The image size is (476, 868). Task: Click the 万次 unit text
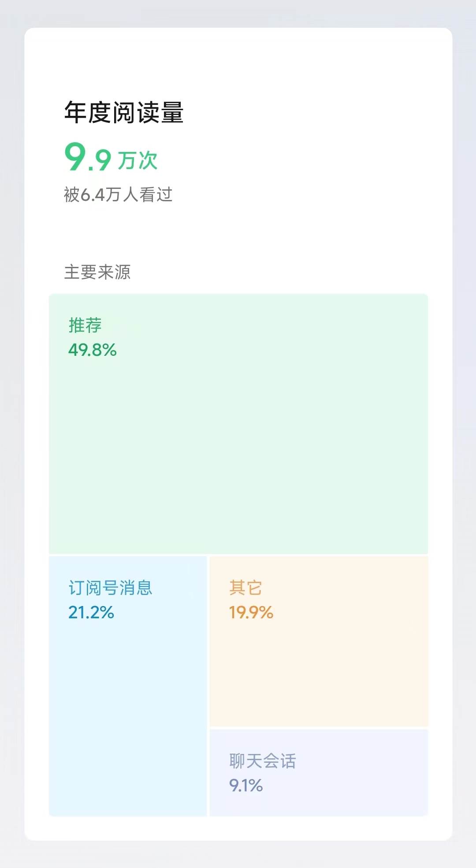pyautogui.click(x=138, y=160)
